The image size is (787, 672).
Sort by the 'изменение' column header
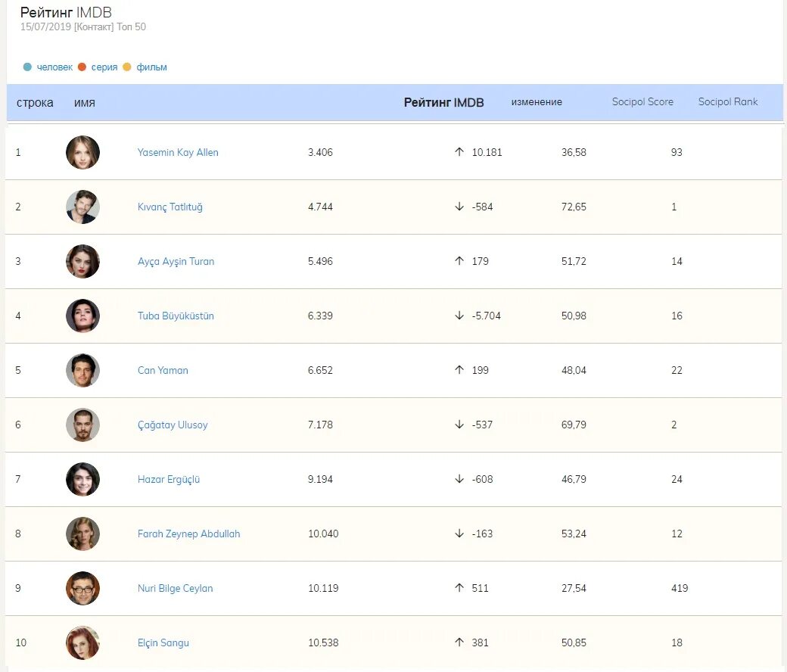[x=537, y=102]
